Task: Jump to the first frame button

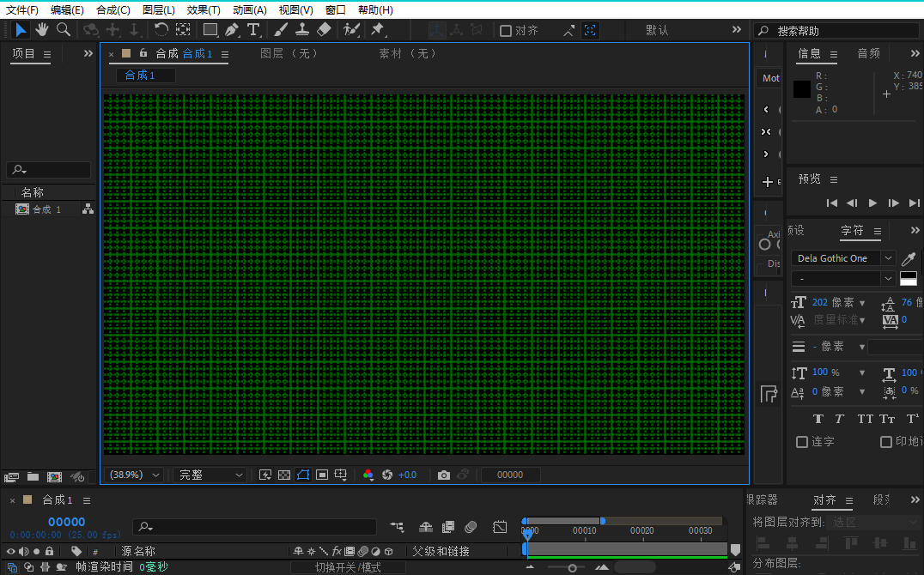Action: click(831, 203)
